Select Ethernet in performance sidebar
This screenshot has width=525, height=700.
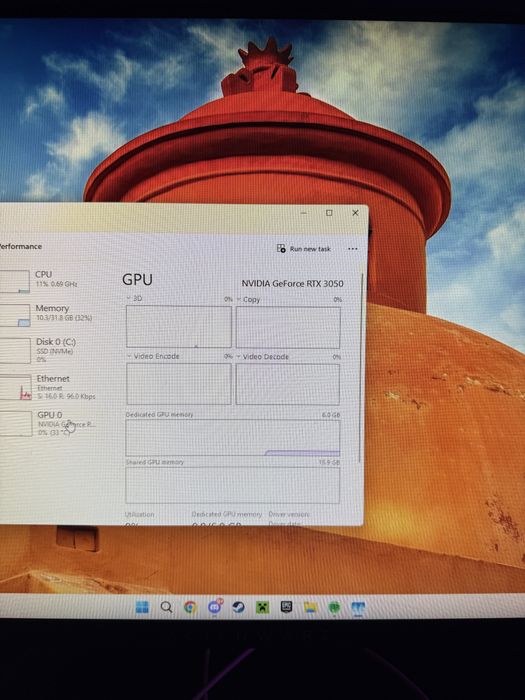click(47, 387)
